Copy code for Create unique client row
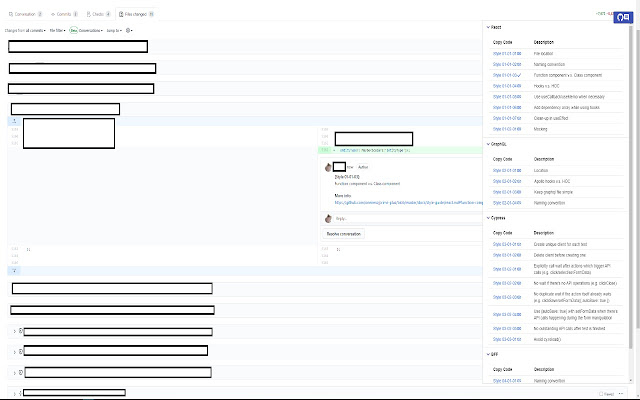 click(507, 244)
